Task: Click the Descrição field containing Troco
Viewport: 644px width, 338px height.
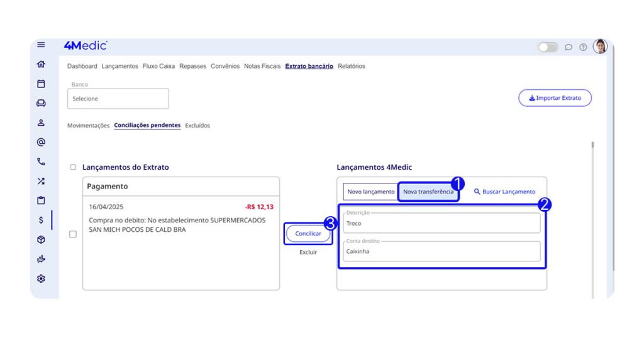Action: [x=441, y=223]
